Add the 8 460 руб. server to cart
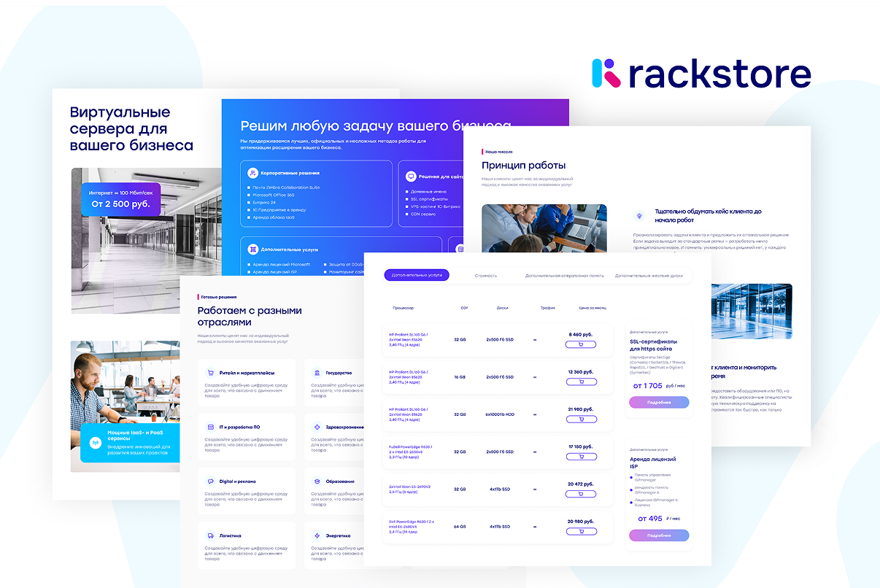 pyautogui.click(x=581, y=344)
